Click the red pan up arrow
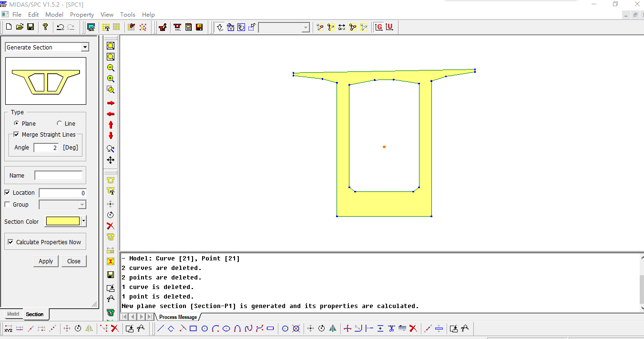 pyautogui.click(x=111, y=125)
